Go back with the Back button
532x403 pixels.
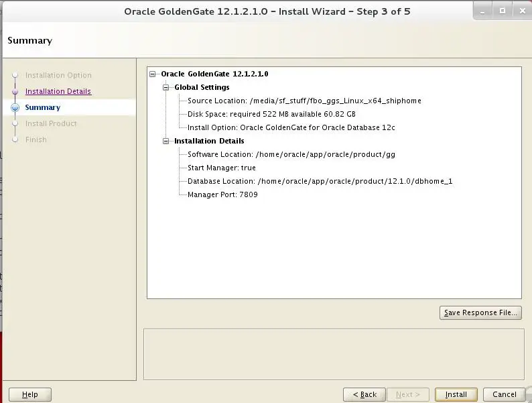click(364, 394)
